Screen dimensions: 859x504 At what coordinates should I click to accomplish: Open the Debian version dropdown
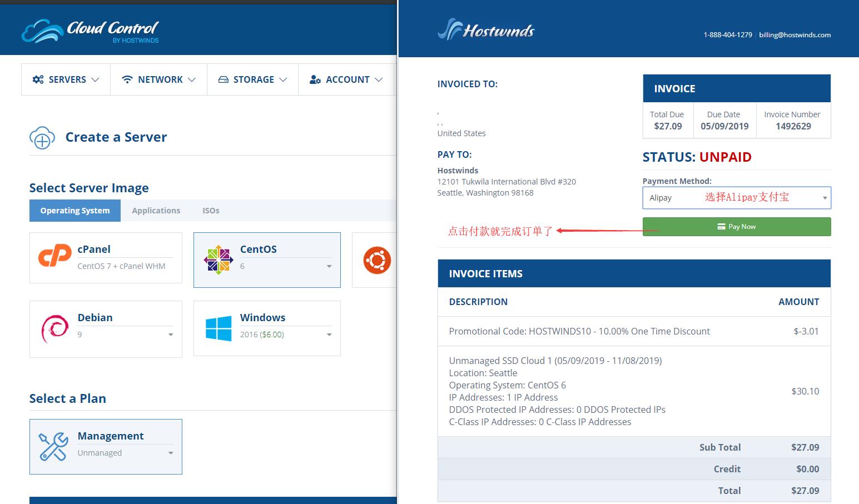tap(125, 335)
